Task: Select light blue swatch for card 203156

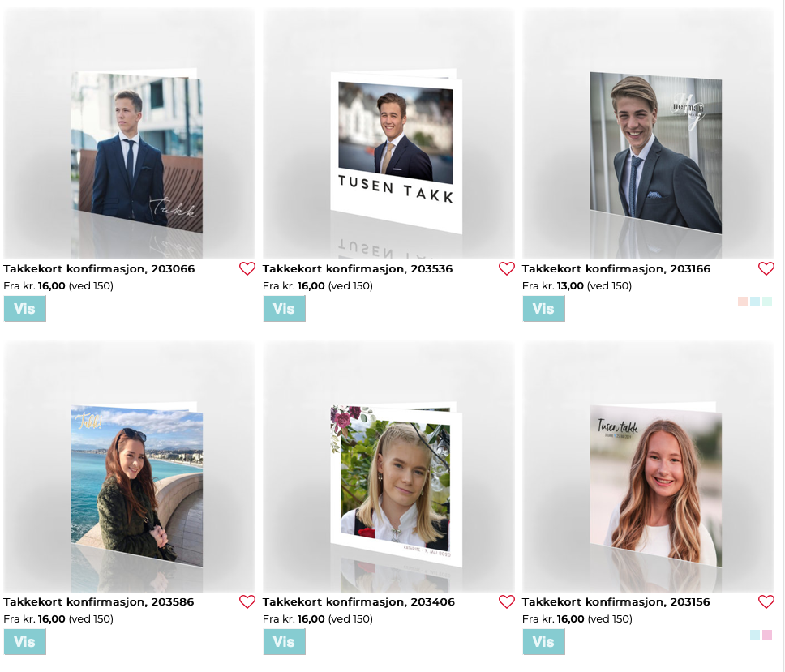Action: point(755,635)
